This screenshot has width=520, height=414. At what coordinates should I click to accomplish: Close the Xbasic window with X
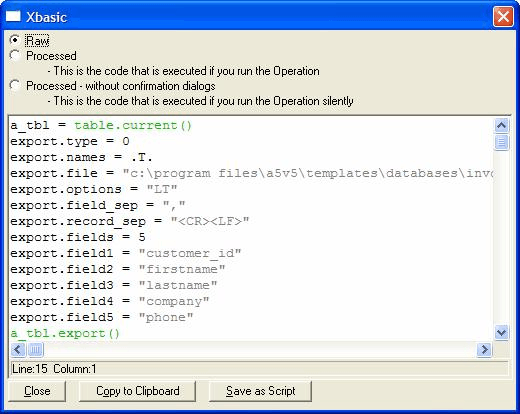(503, 16)
